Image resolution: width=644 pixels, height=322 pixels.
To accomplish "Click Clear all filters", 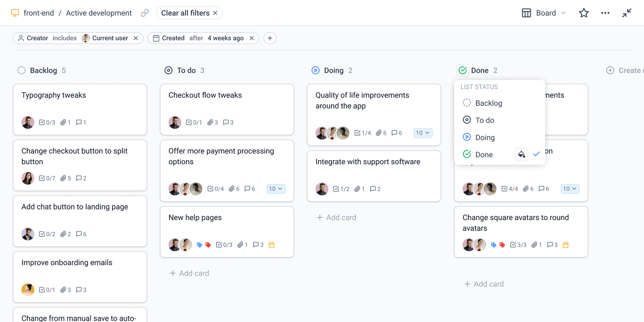I will pyautogui.click(x=185, y=12).
